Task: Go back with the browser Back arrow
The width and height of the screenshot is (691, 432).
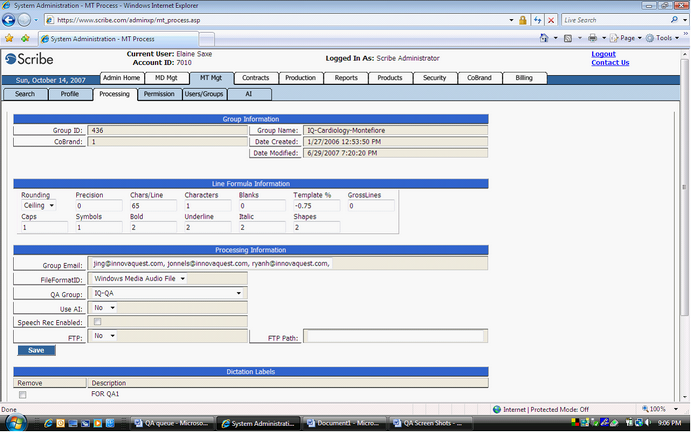Action: coord(8,20)
